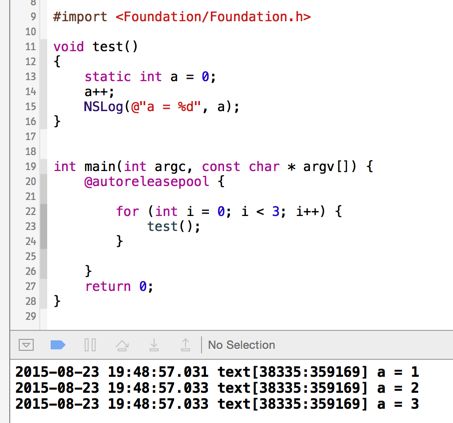
Task: Click 'static int a = 0;' line
Action: tap(150, 77)
